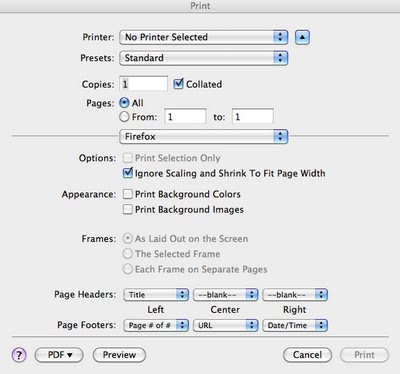Click the 'to' page number field
400x374 pixels.
point(253,117)
